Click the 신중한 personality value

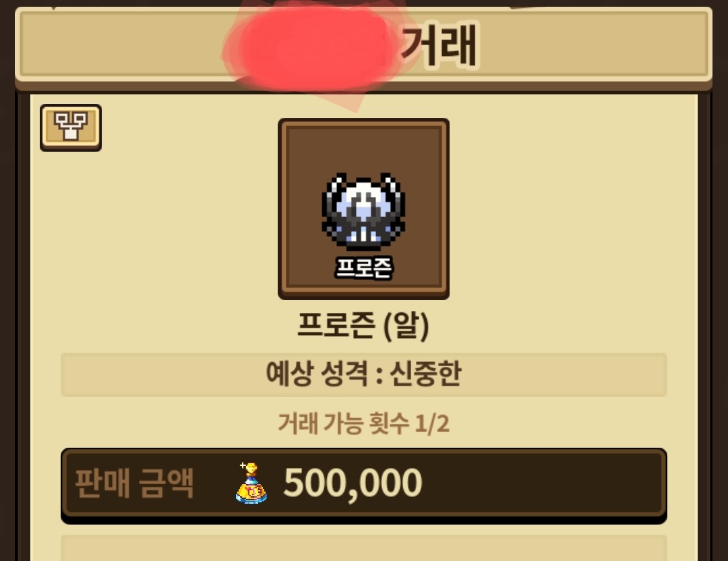[425, 374]
